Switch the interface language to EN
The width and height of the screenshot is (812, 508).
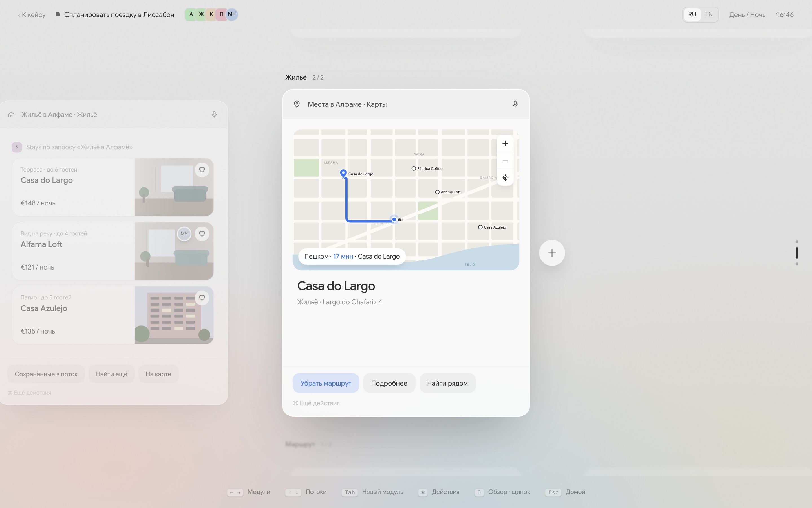pos(709,14)
